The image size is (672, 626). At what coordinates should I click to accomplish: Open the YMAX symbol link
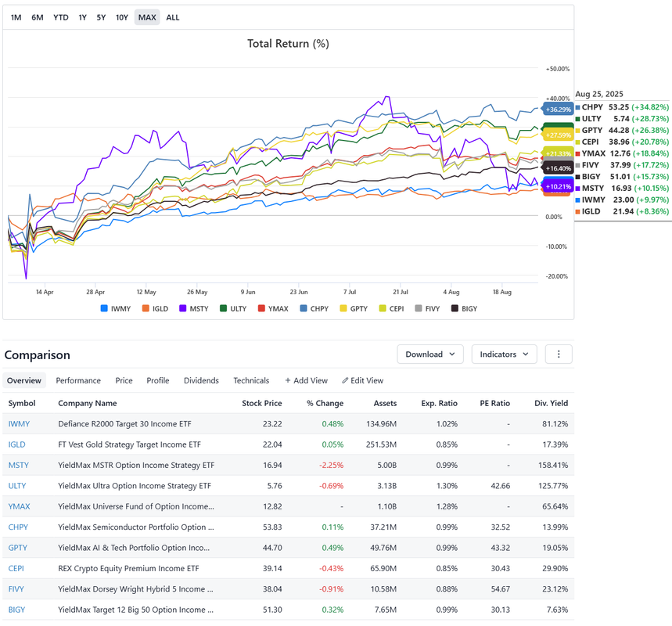[x=19, y=506]
